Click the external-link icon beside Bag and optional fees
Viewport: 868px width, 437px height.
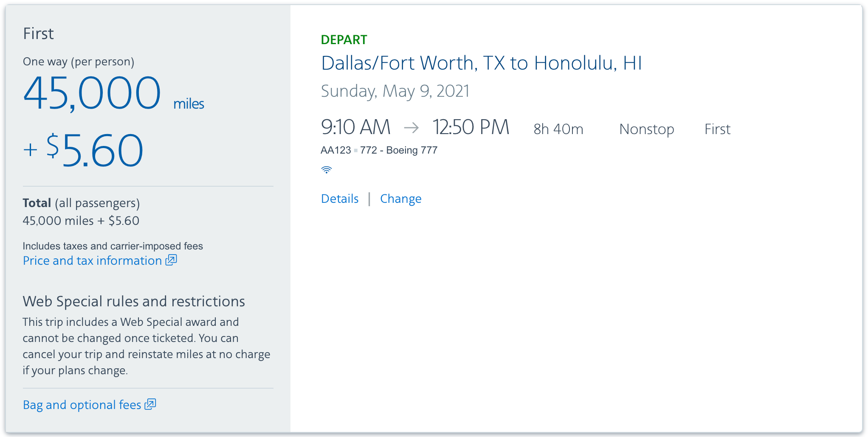(151, 404)
